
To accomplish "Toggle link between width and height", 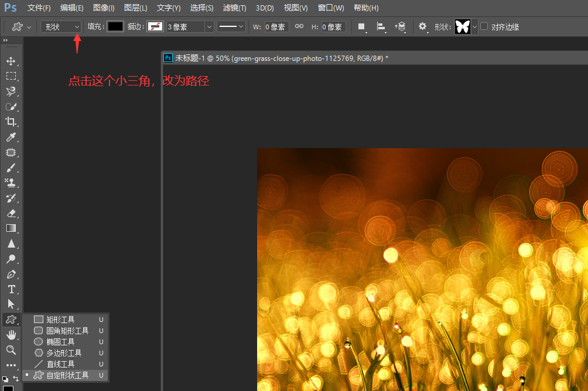I will pyautogui.click(x=299, y=27).
